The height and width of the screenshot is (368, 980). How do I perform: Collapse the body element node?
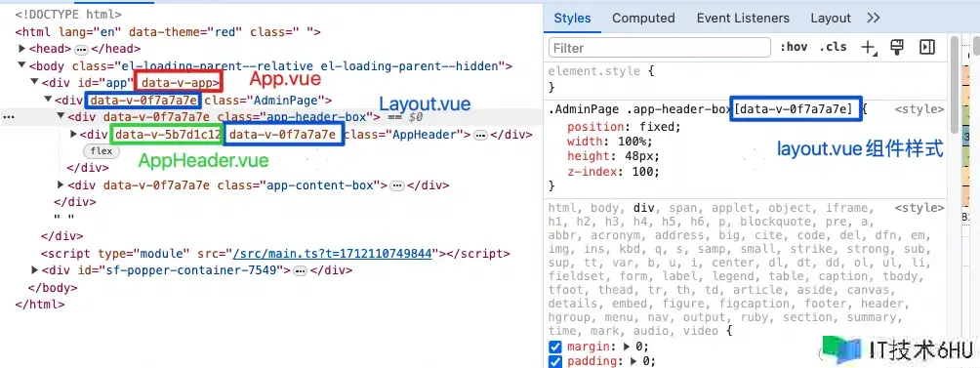coord(21,65)
